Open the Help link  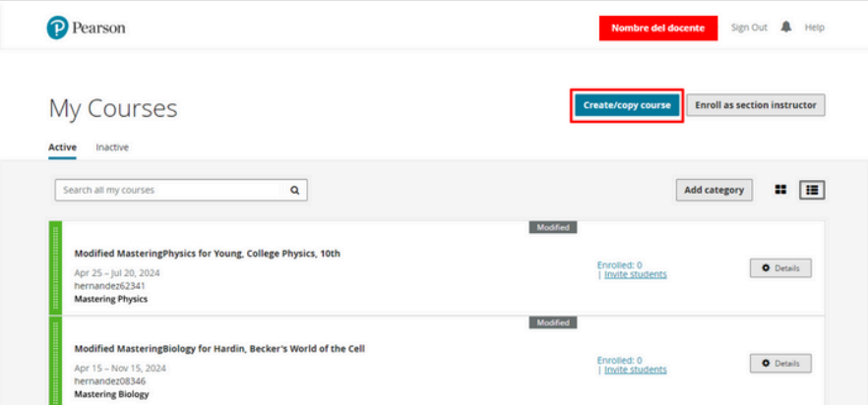[x=814, y=28]
